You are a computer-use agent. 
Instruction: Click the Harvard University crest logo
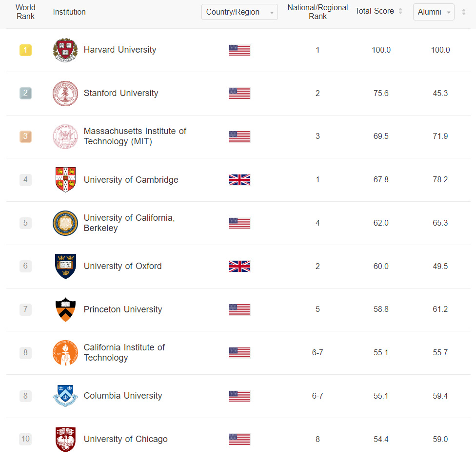(65, 50)
